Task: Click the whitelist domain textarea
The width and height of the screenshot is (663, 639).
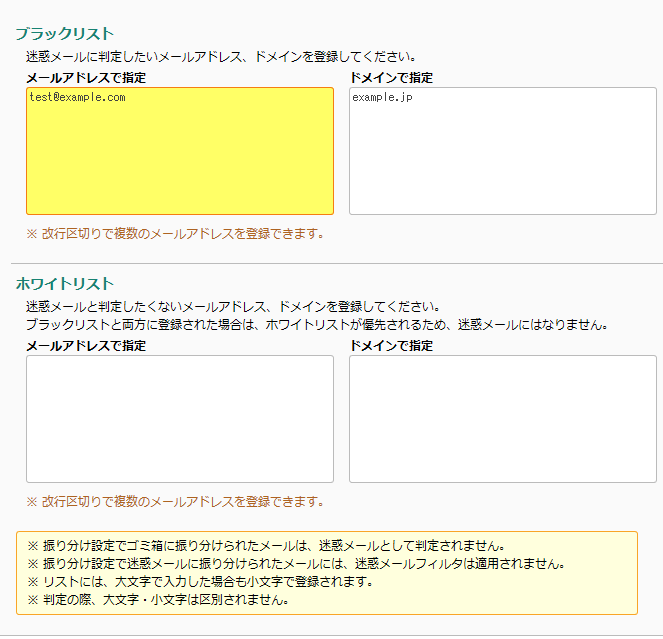Action: click(503, 419)
